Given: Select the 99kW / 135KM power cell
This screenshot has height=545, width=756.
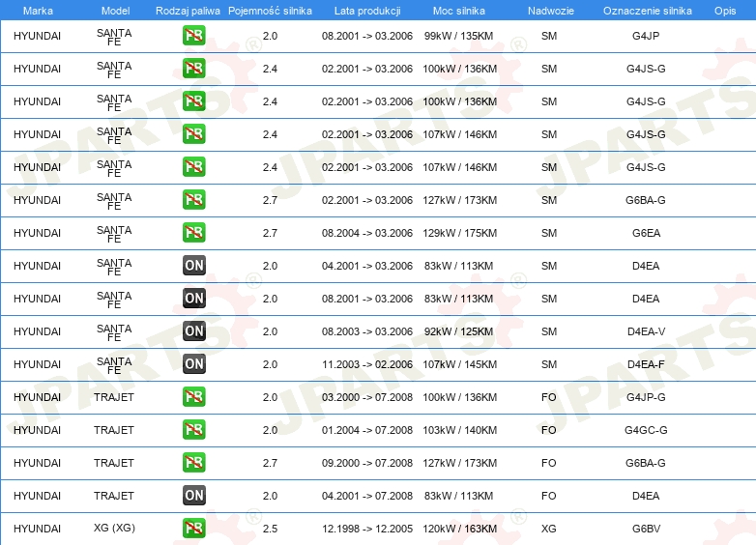Looking at the screenshot, I should (x=458, y=36).
